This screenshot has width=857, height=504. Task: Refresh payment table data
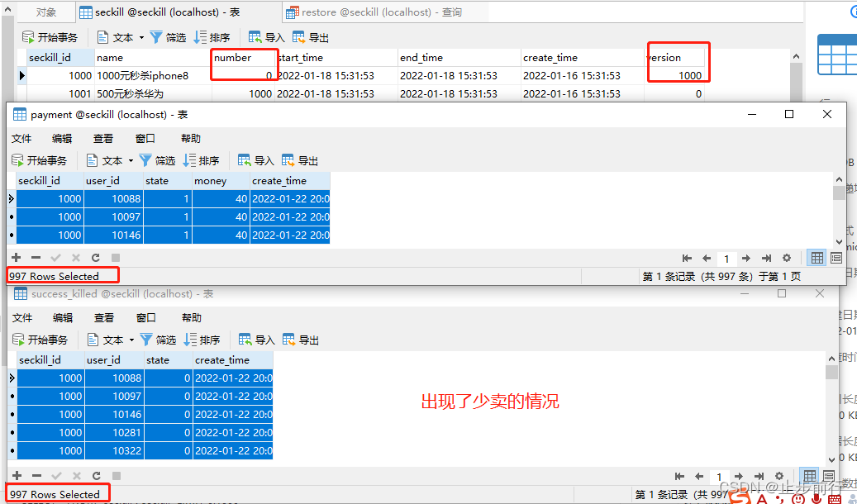tap(96, 258)
